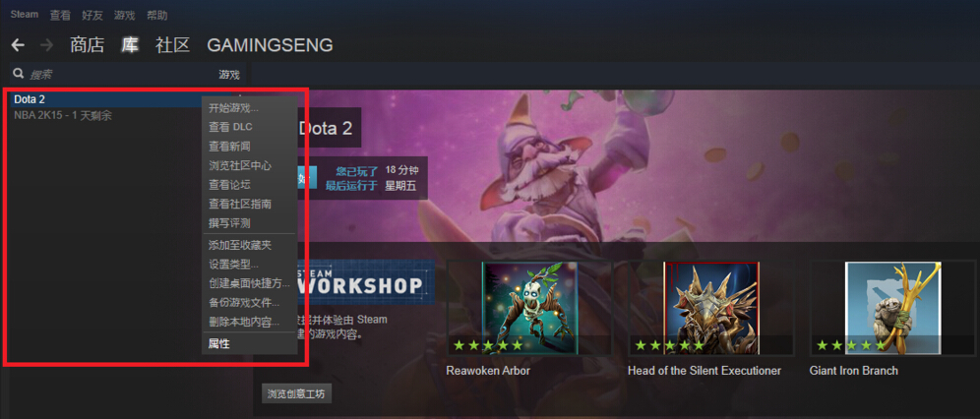Image resolution: width=980 pixels, height=419 pixels.
Task: Click the search magnifier icon
Action: 18,75
